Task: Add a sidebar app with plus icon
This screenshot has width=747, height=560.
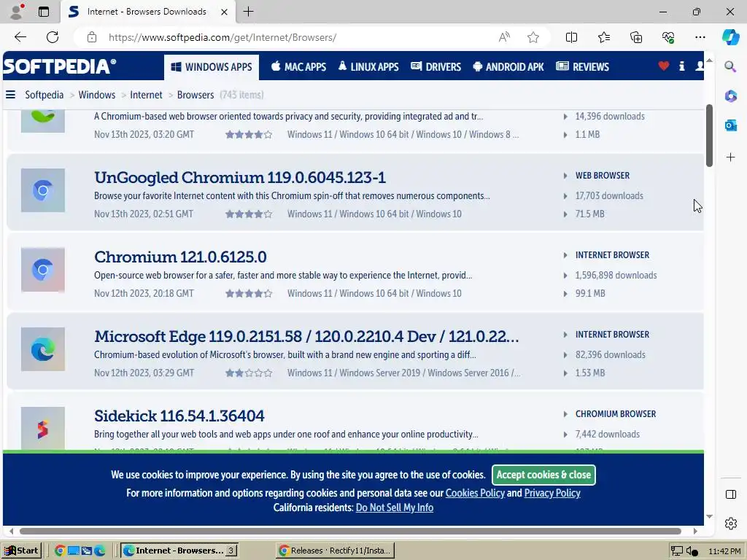Action: [x=730, y=157]
